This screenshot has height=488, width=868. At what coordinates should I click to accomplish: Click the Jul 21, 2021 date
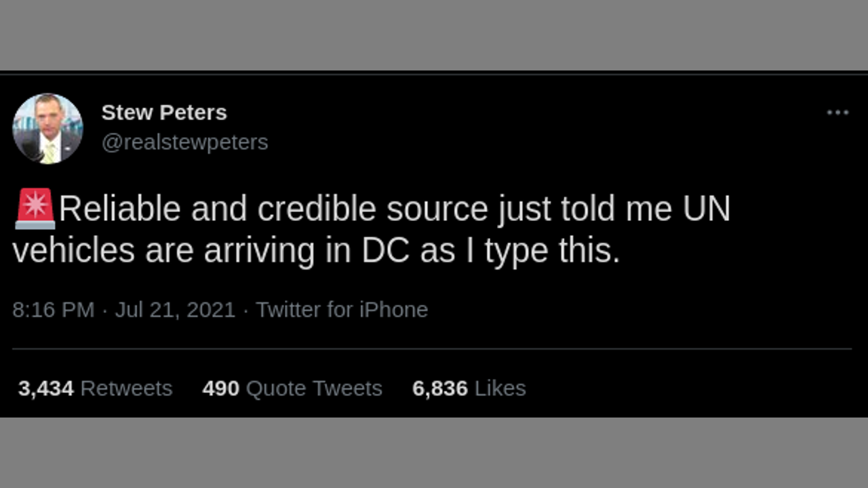175,310
